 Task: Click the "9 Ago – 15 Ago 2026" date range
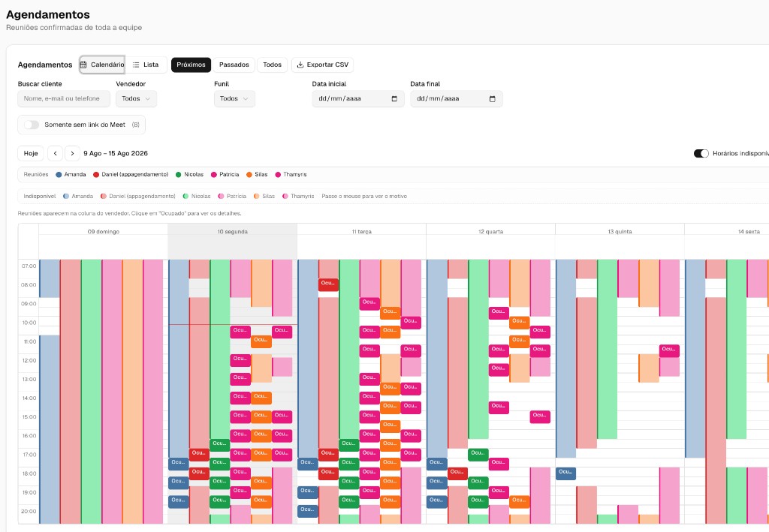[116, 153]
